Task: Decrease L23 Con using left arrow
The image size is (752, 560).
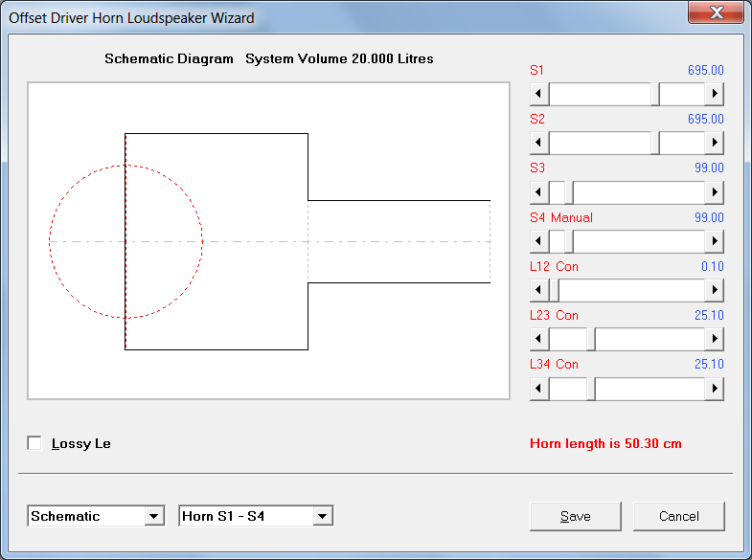Action: pyautogui.click(x=539, y=339)
